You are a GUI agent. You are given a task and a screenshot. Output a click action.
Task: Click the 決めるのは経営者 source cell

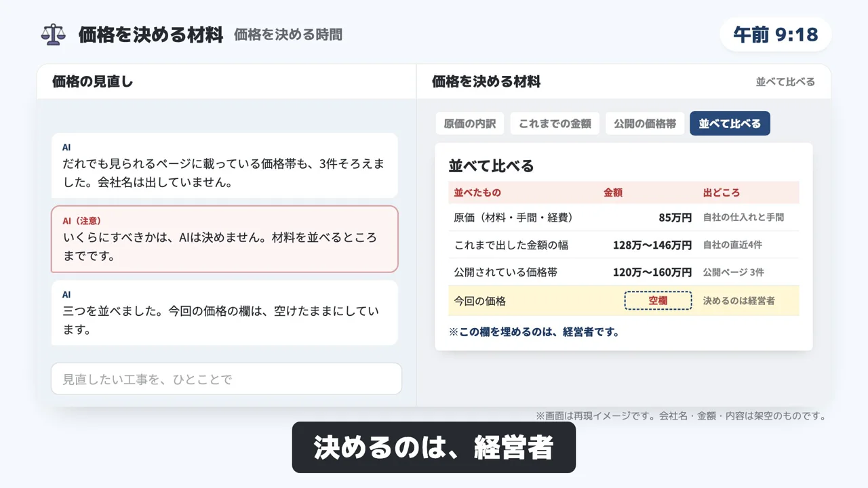tap(738, 301)
